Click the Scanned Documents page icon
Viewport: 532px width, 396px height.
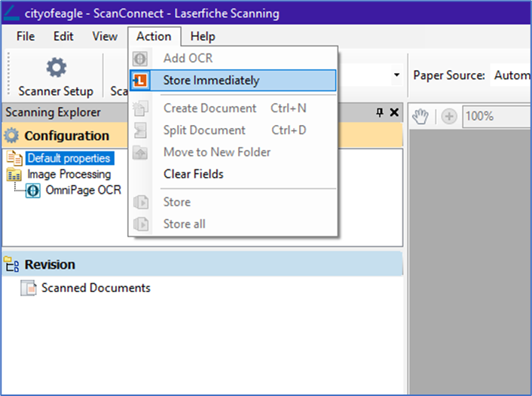[x=29, y=288]
